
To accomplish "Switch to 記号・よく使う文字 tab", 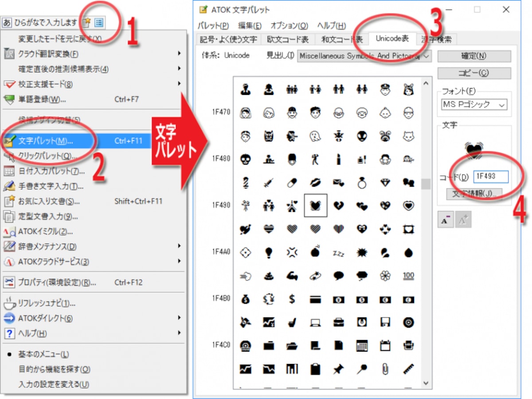I will 228,39.
